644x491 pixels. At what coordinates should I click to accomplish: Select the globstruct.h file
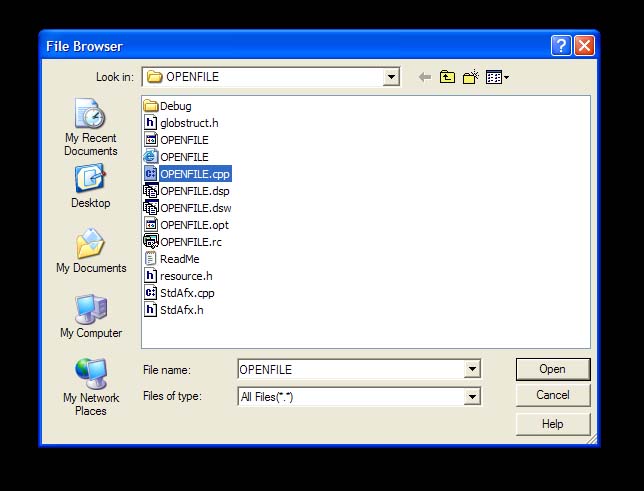click(188, 123)
